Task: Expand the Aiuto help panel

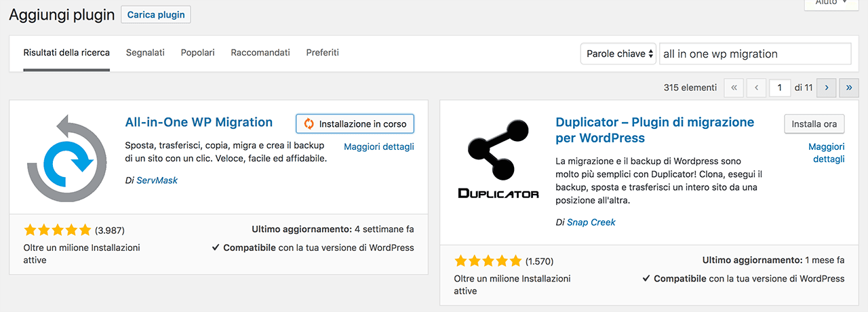Action: click(x=827, y=3)
